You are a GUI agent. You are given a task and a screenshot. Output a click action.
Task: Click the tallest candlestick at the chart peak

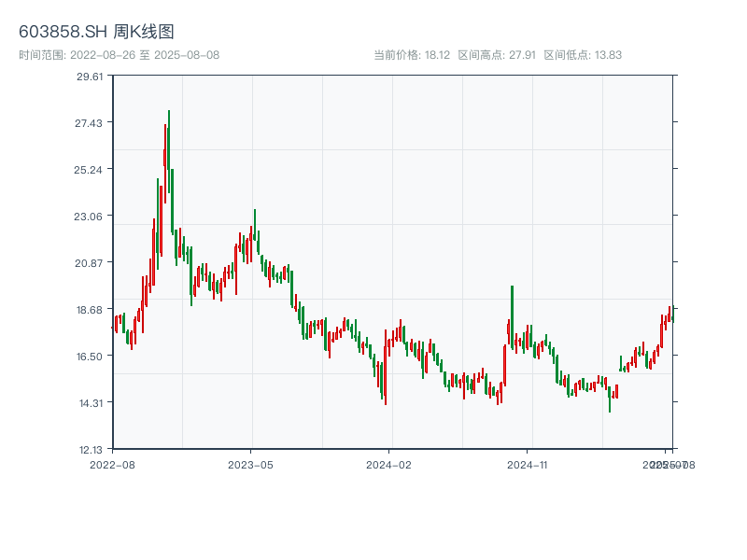pyautogui.click(x=169, y=149)
